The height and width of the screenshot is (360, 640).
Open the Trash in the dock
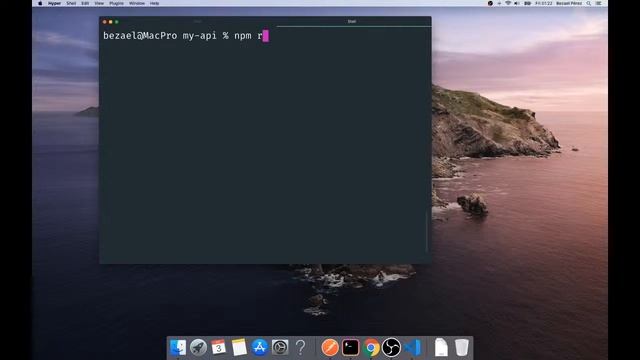click(x=462, y=347)
